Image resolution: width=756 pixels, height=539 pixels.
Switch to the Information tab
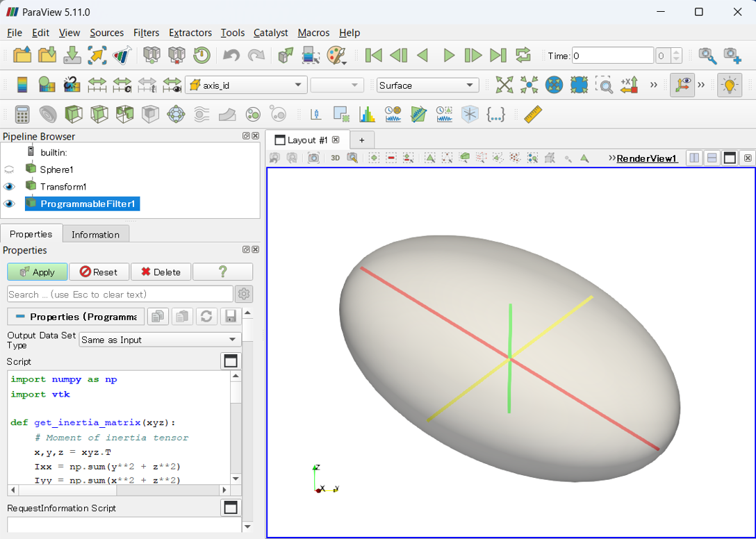click(95, 235)
